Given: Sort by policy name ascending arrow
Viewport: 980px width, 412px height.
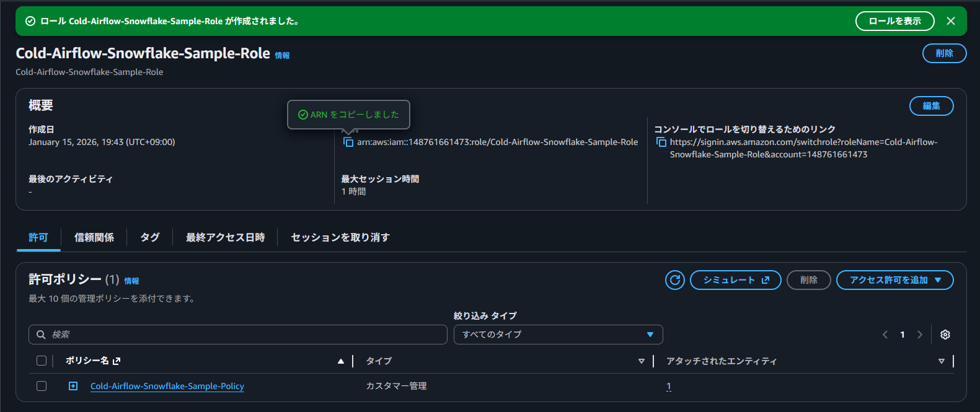Looking at the screenshot, I should click(x=340, y=361).
